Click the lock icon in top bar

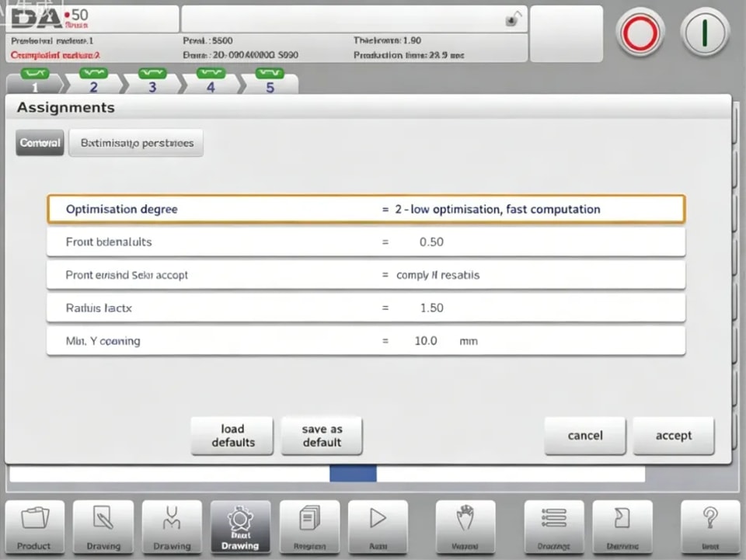513,19
